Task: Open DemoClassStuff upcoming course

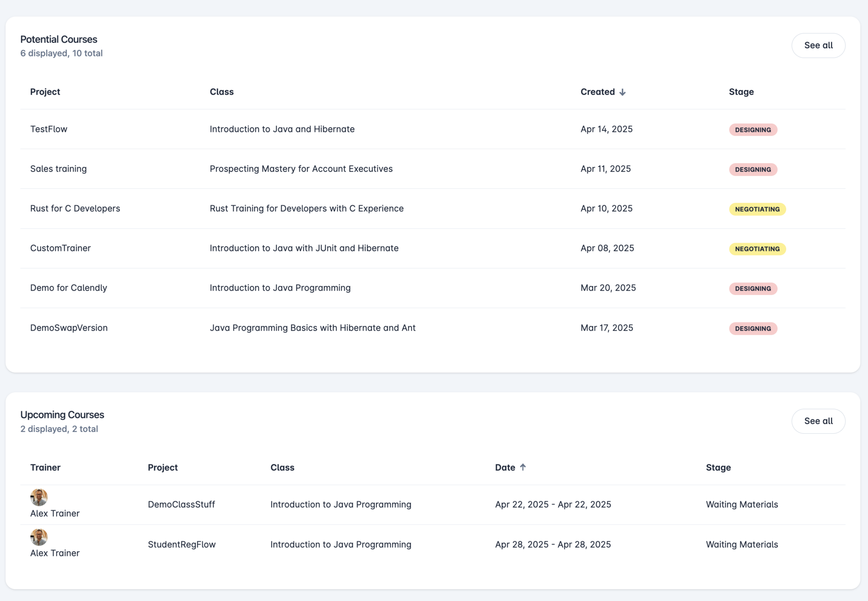Action: (x=181, y=504)
